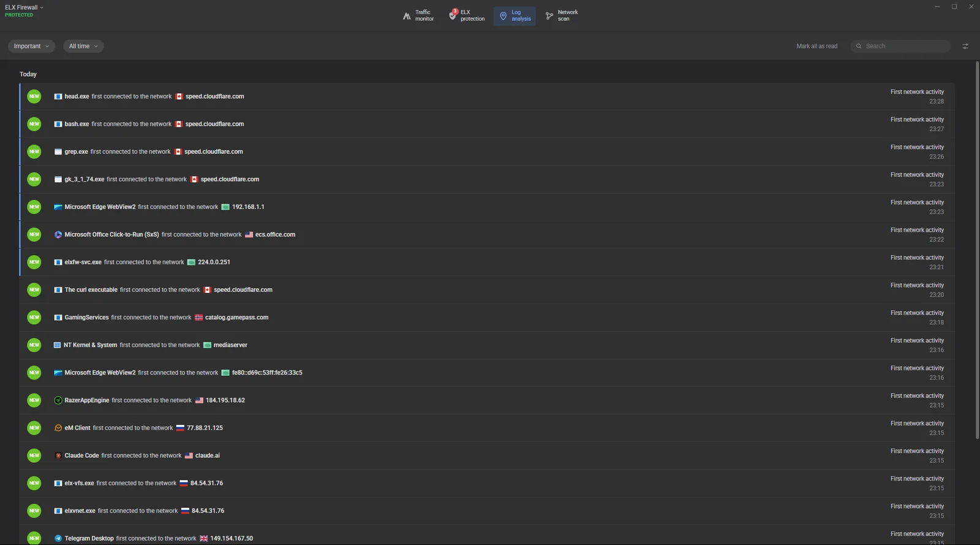Click the NT Kernel & System icon

click(58, 345)
